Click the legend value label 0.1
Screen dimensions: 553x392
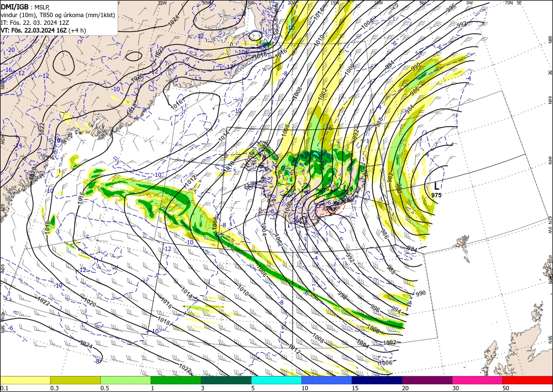pyautogui.click(x=3, y=388)
